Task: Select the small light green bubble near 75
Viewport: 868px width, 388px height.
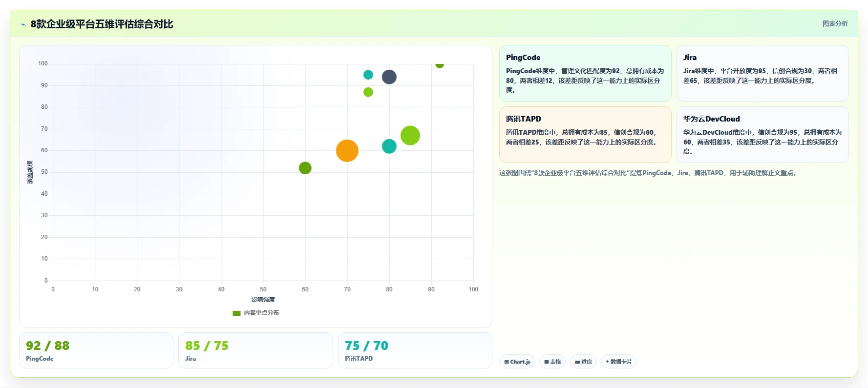Action: [368, 92]
